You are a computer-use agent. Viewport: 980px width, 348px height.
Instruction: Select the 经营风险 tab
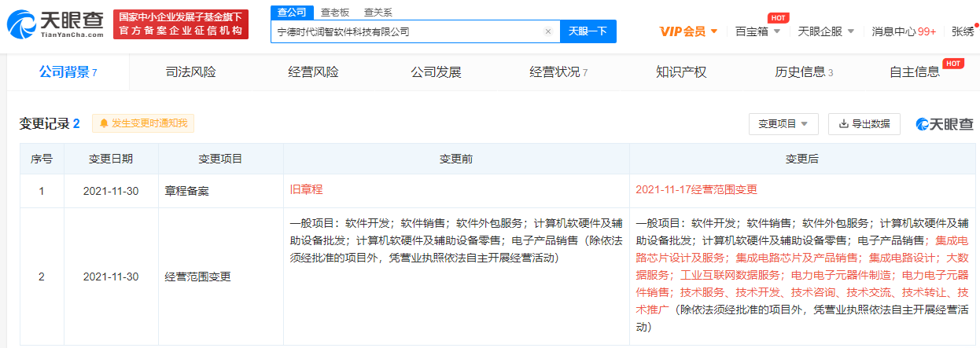coord(313,72)
